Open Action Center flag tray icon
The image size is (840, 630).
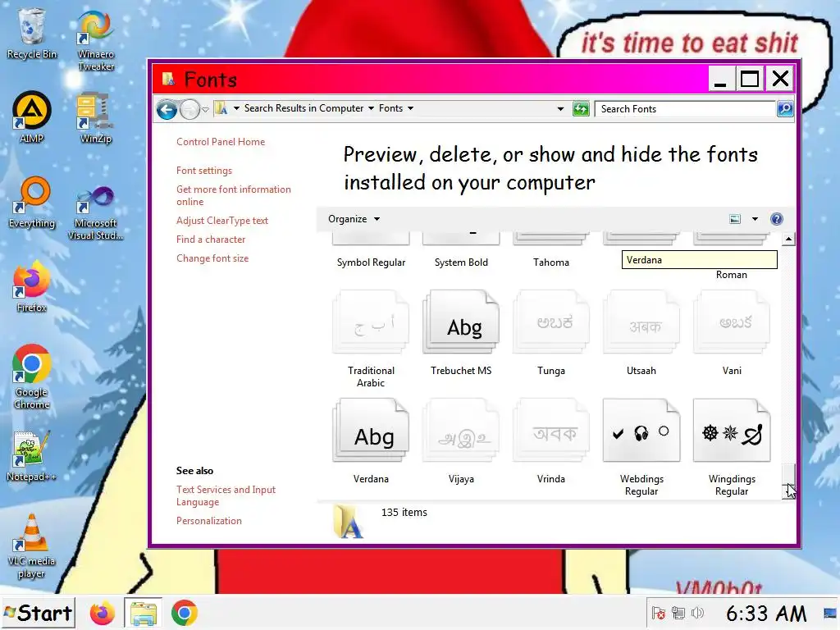tap(659, 613)
